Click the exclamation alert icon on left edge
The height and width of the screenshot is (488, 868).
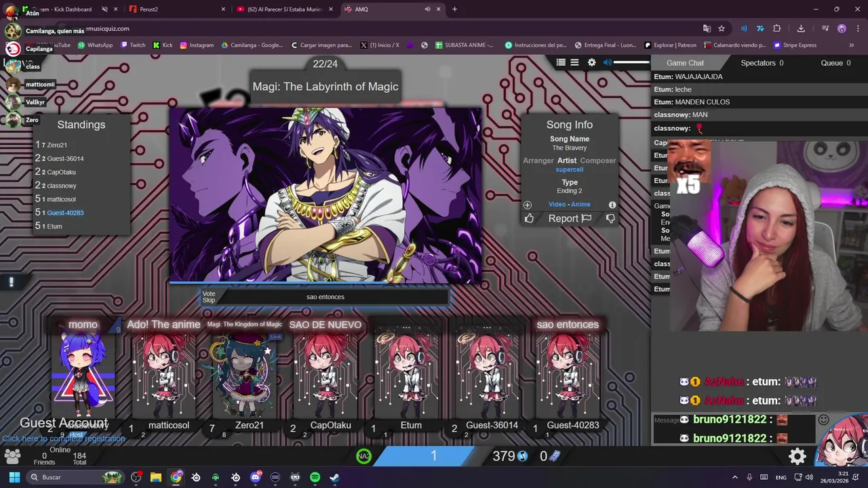[x=11, y=283]
